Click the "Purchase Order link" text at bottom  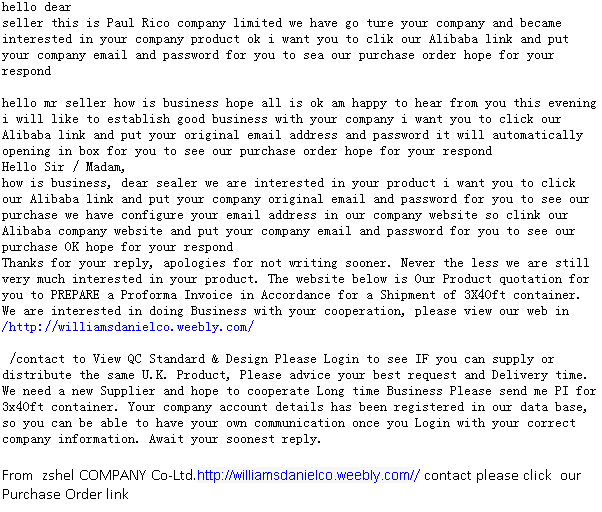point(65,494)
